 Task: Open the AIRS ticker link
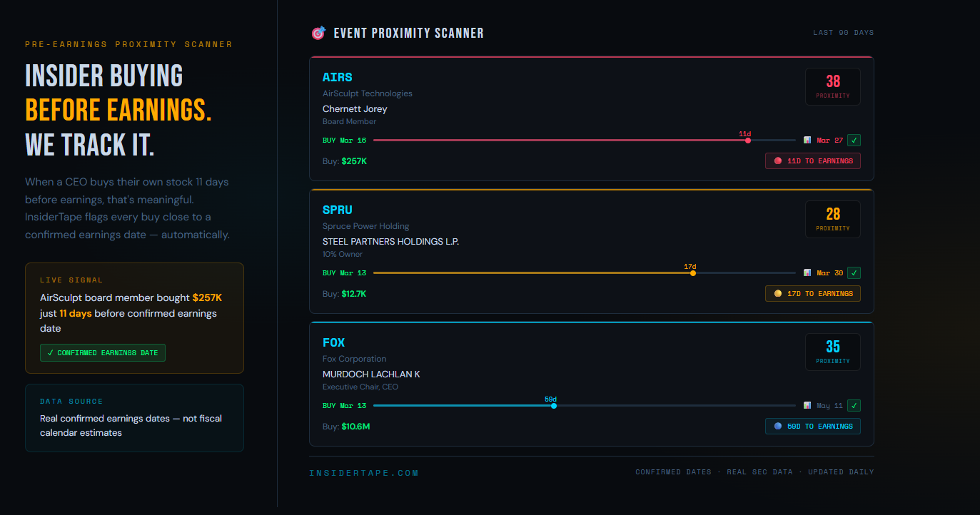[x=338, y=77]
